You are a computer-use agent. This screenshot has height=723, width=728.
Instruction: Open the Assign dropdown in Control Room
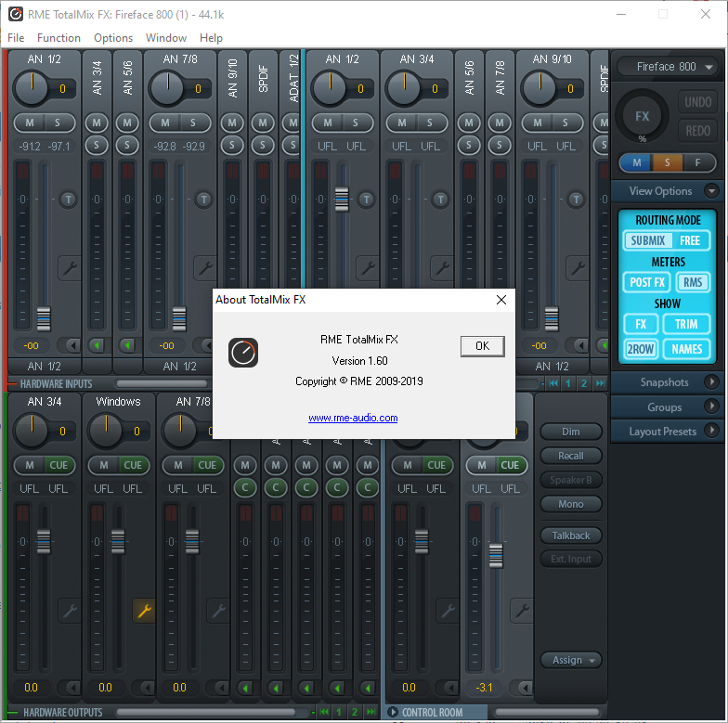click(571, 660)
